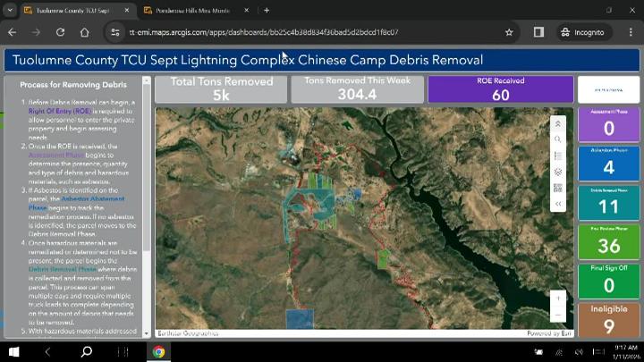Open a new browser tab

(267, 11)
